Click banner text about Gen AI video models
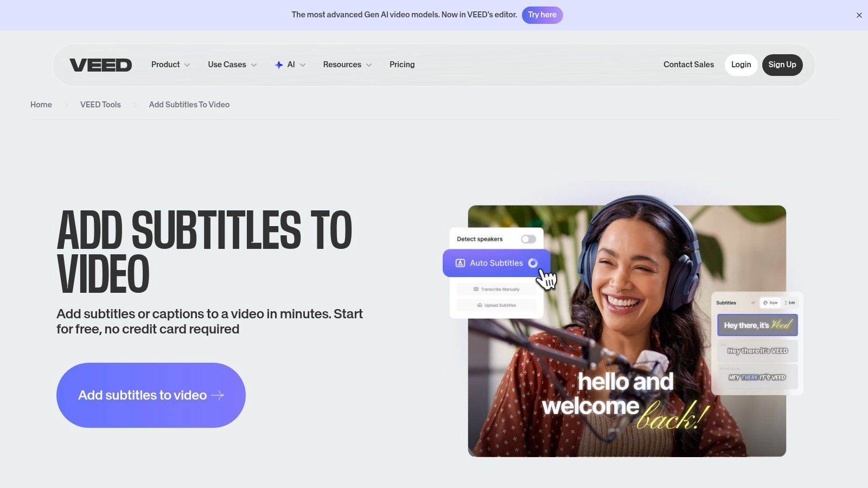Image resolution: width=868 pixels, height=488 pixels. pyautogui.click(x=404, y=15)
